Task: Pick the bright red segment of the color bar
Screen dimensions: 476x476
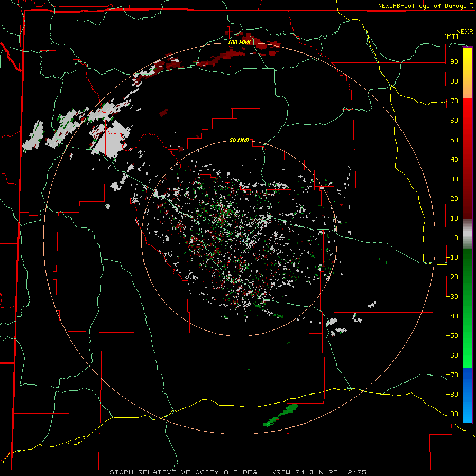Action: [467, 122]
